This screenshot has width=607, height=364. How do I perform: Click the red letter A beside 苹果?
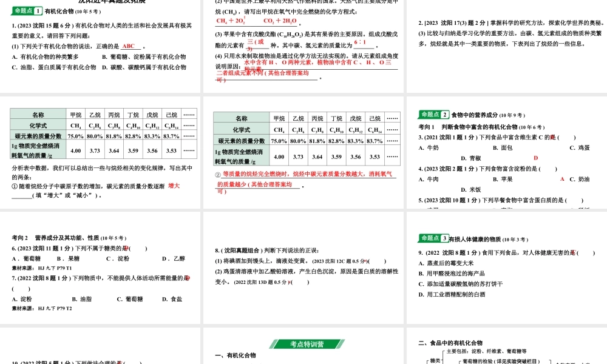(x=561, y=178)
